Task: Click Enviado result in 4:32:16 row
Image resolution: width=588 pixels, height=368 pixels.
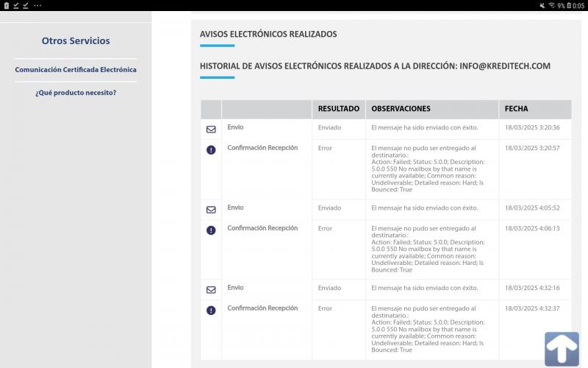Action: click(x=329, y=288)
